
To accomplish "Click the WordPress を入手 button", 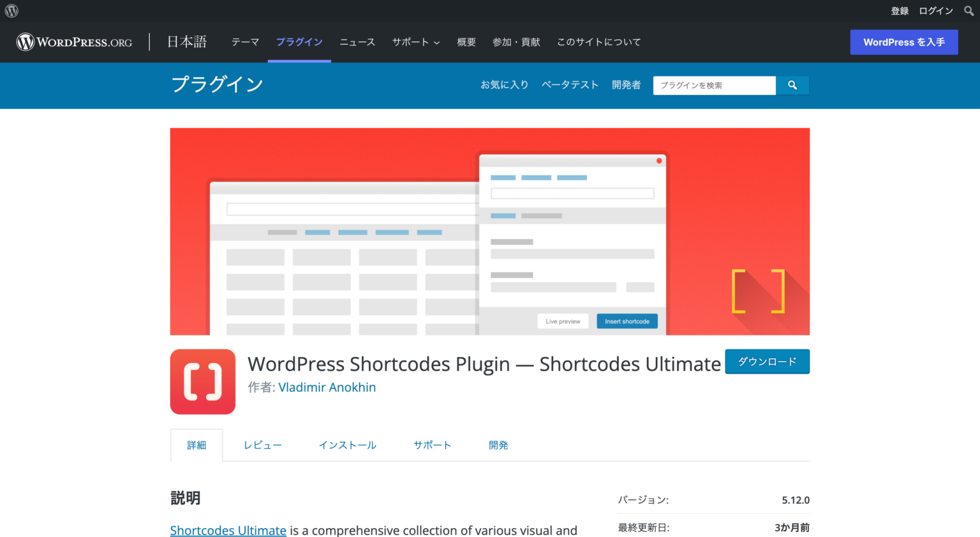I will coord(903,42).
